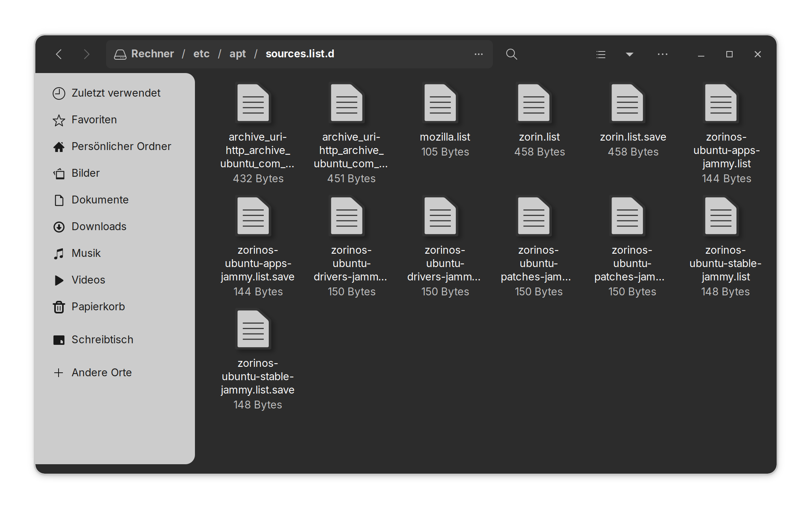The width and height of the screenshot is (812, 509).
Task: Open Zuletzt verwendet in the sidebar
Action: pyautogui.click(x=114, y=93)
